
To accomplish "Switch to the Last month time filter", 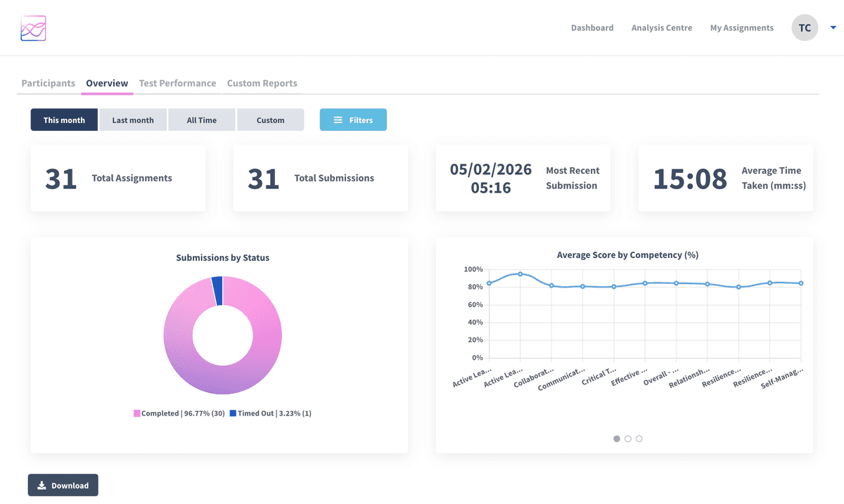I will pos(133,119).
